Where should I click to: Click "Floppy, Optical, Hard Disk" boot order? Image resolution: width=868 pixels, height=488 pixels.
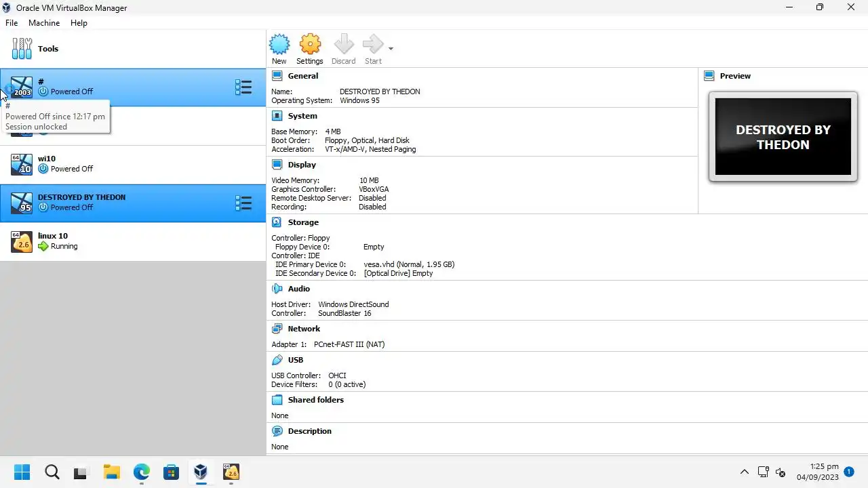pos(367,140)
